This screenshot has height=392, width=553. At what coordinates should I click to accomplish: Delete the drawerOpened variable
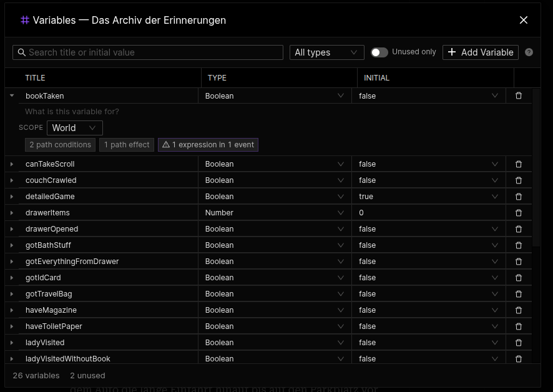[519, 229]
